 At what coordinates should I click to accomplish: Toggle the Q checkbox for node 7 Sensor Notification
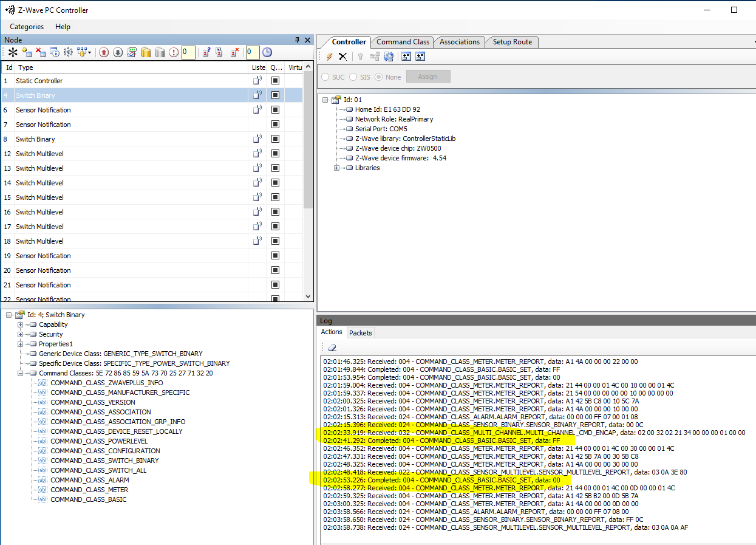(x=275, y=125)
